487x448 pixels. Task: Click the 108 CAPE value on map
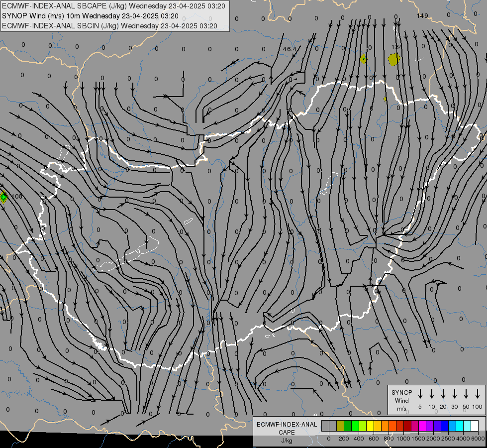pos(17,197)
